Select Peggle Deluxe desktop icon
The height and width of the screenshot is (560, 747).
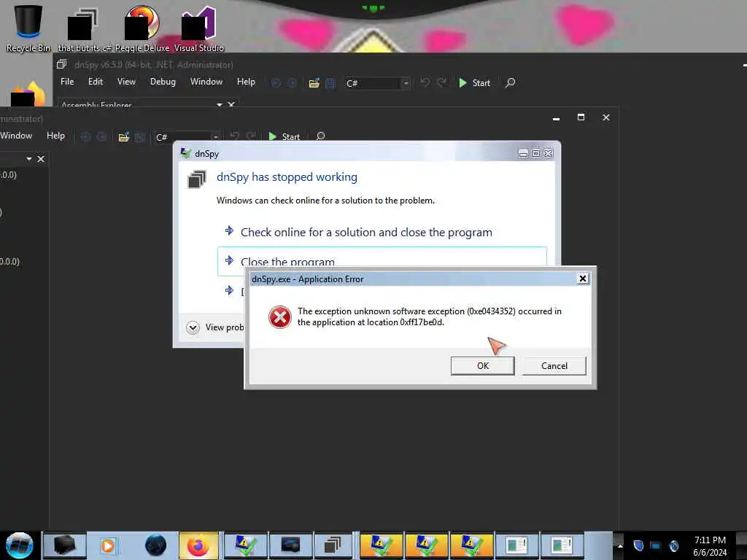(142, 28)
